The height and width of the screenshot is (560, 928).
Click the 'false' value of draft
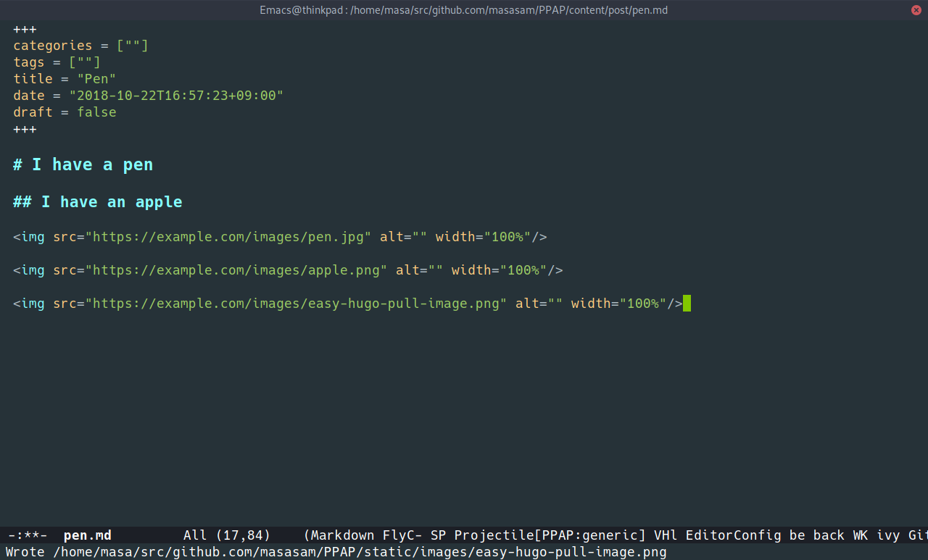[x=97, y=112]
